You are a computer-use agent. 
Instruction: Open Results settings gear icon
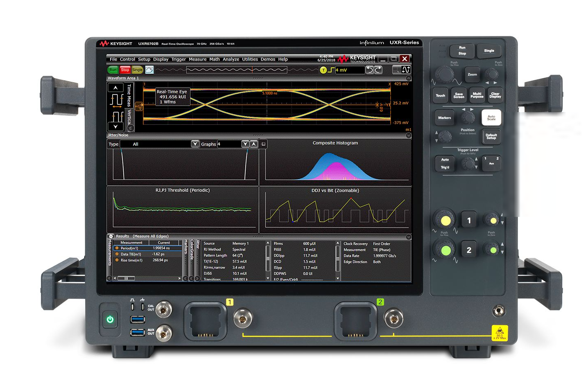coord(111,237)
